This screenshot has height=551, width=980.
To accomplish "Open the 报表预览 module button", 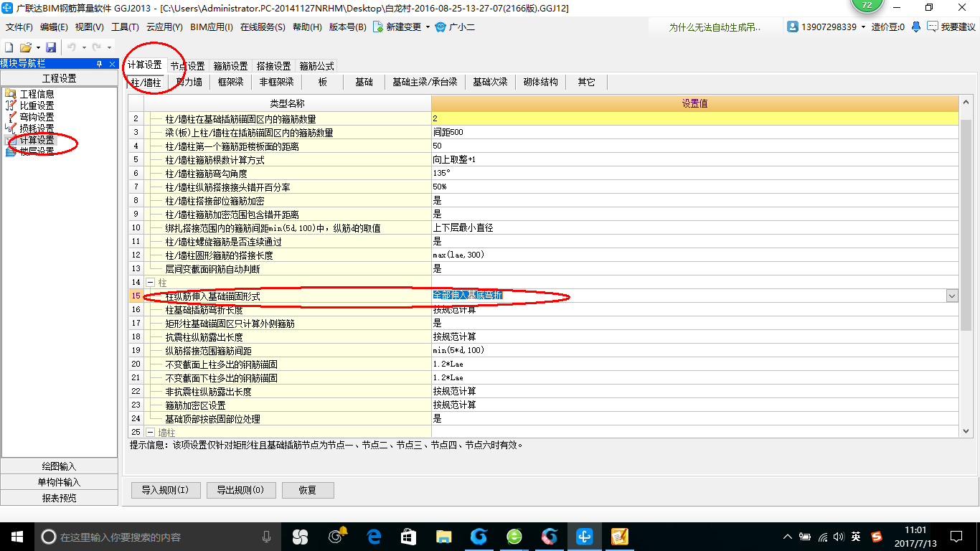I will [59, 498].
